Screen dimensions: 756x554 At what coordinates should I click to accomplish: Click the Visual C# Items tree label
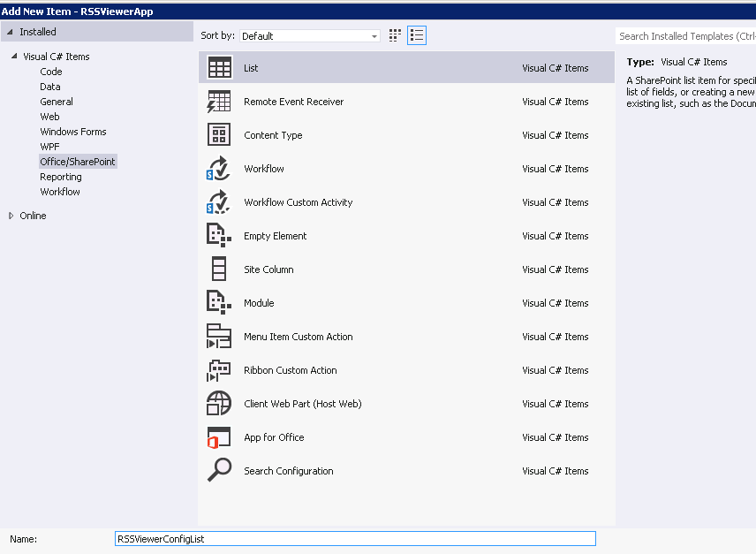point(57,57)
